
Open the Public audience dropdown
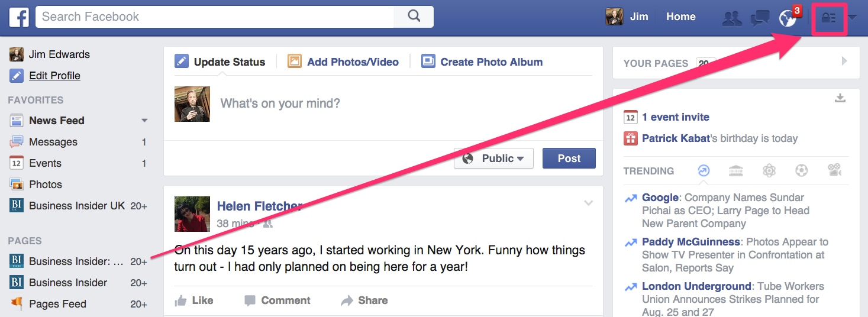click(493, 158)
